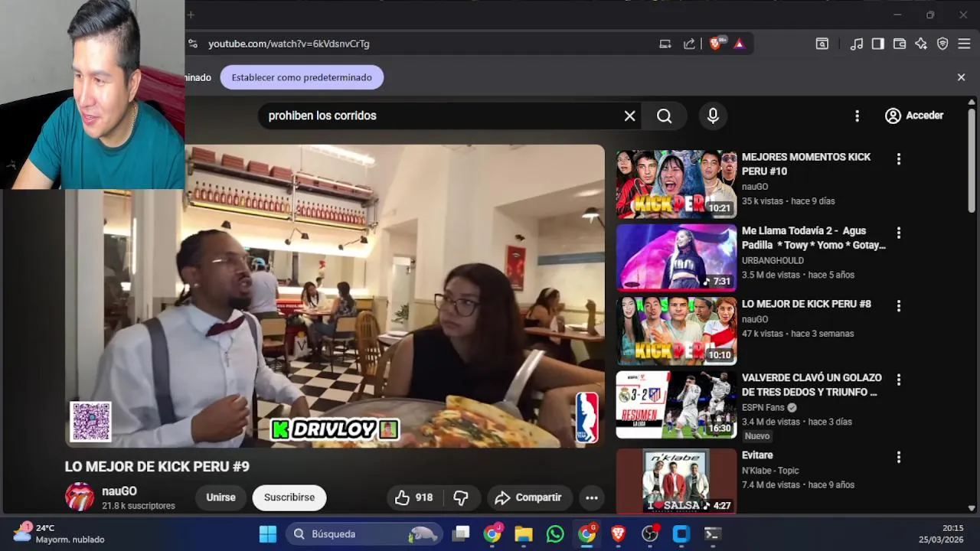Open title VALVERDE CLAVÓ UN GOLAZO

812,385
